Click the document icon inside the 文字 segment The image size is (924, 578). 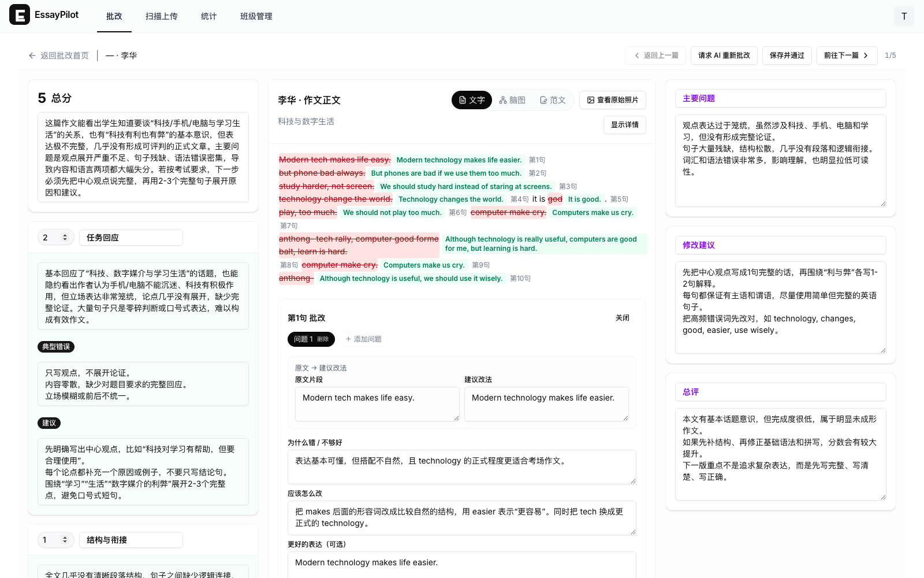click(464, 99)
